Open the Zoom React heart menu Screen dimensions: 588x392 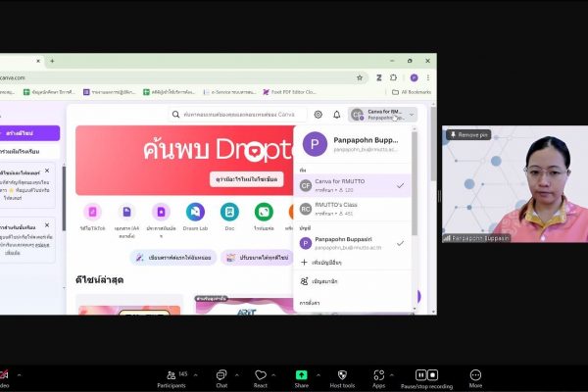(x=261, y=379)
